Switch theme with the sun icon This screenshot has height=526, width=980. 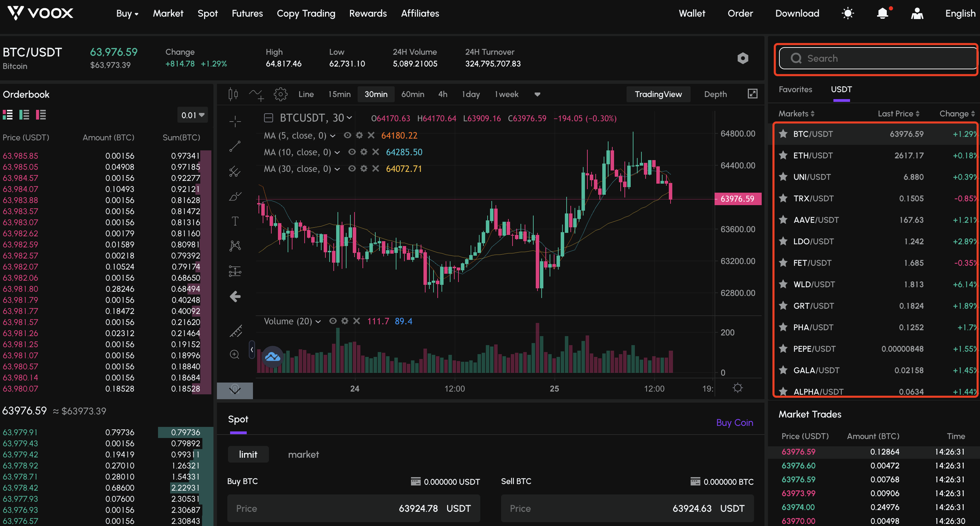click(x=848, y=13)
